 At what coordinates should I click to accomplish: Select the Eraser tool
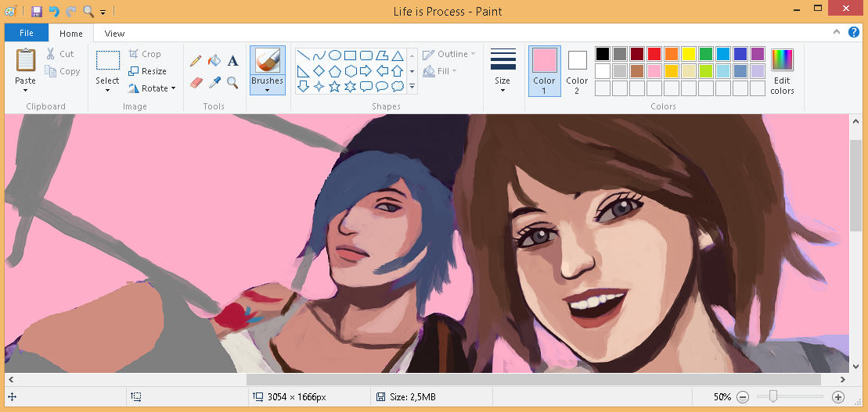click(x=196, y=82)
